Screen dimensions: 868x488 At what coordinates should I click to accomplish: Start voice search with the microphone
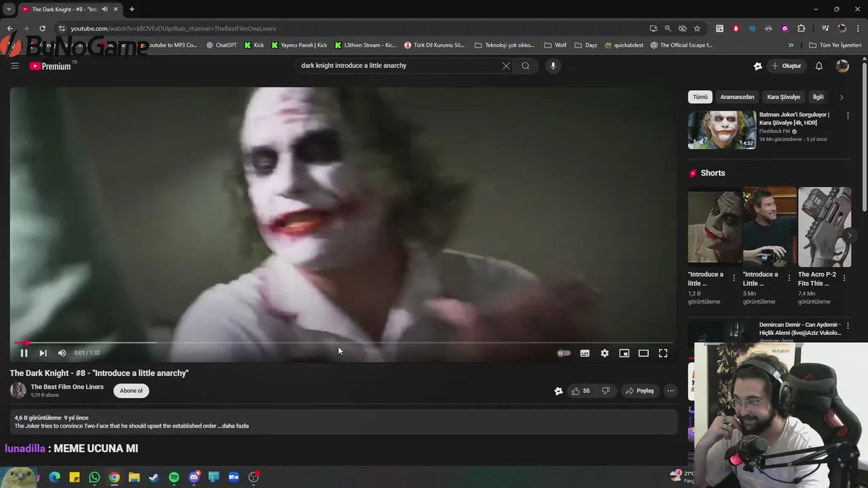(x=553, y=66)
